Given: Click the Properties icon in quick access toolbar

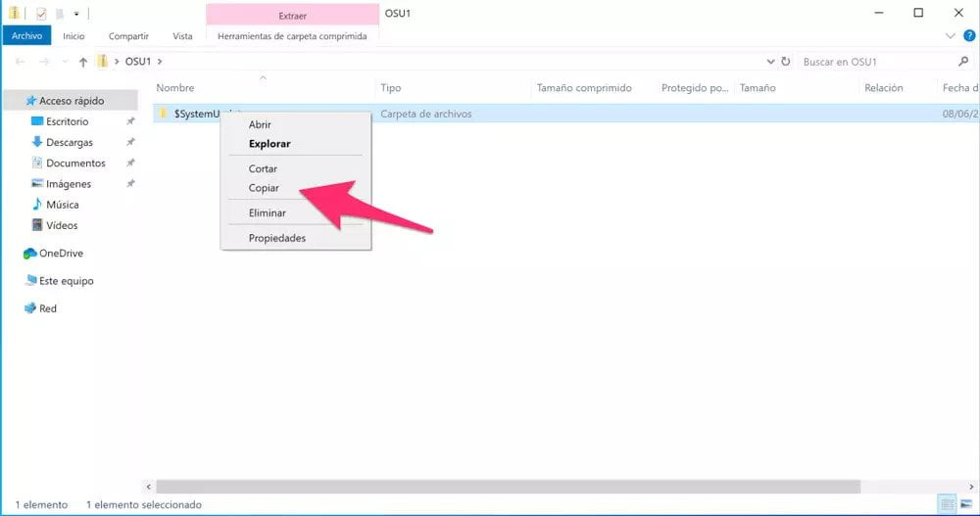Looking at the screenshot, I should pos(41,14).
